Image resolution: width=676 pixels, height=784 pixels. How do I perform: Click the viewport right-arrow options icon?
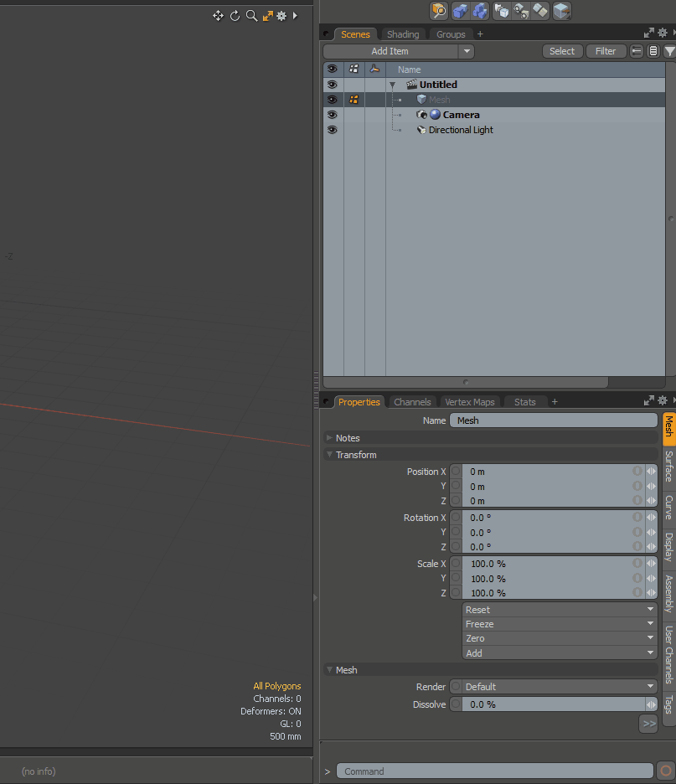tap(295, 16)
